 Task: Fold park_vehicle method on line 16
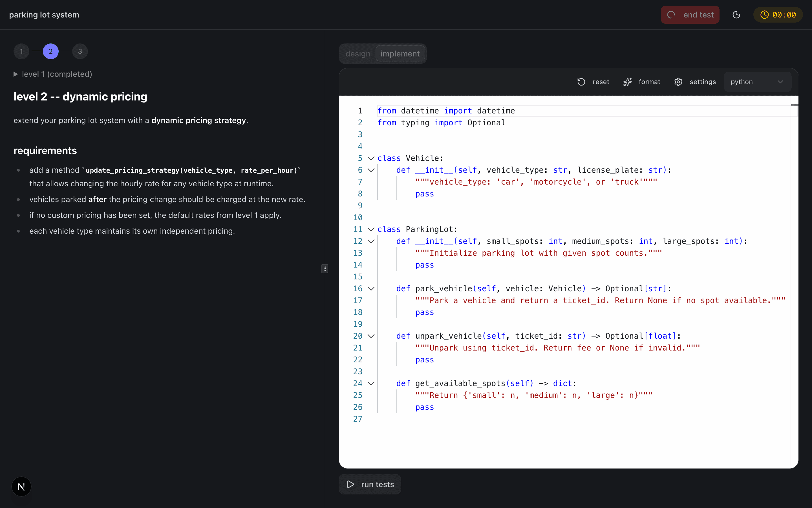point(371,289)
